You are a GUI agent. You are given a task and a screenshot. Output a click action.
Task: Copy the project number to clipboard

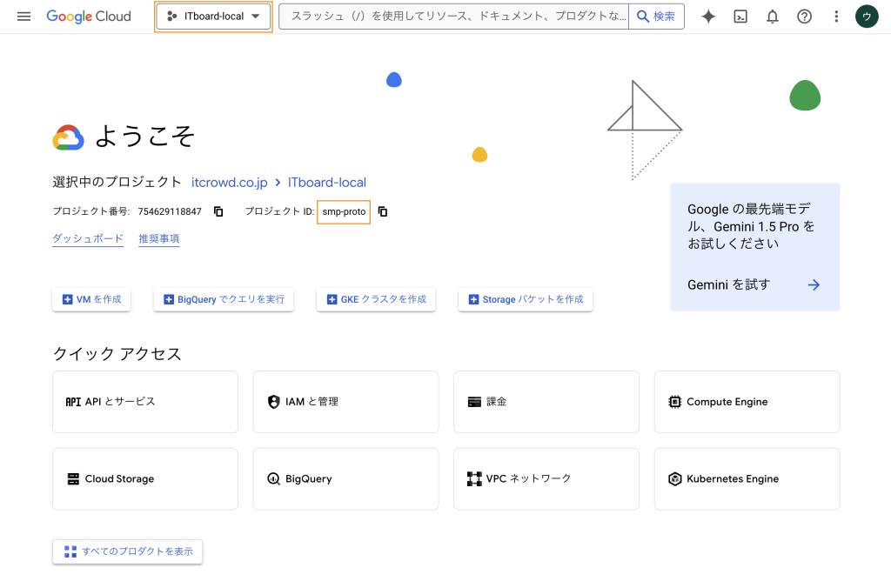point(218,211)
